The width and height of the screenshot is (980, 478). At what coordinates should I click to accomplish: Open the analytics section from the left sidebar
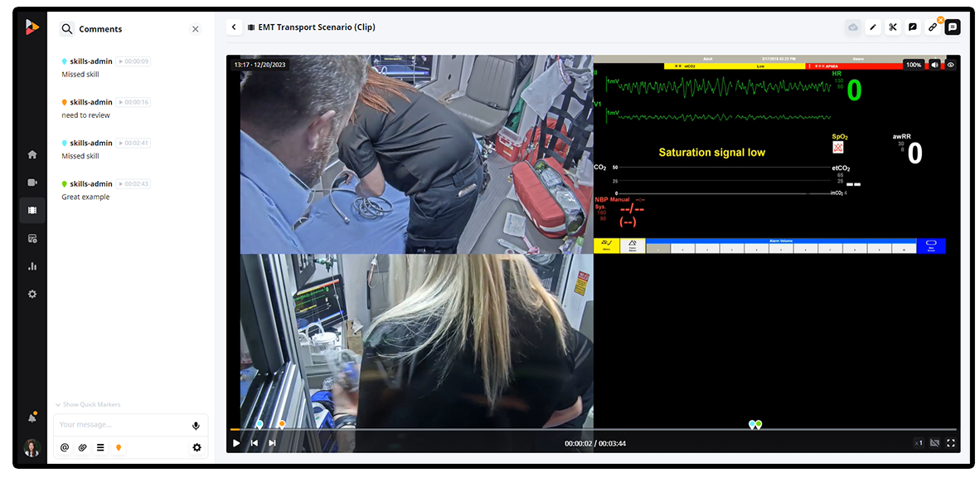point(32,266)
